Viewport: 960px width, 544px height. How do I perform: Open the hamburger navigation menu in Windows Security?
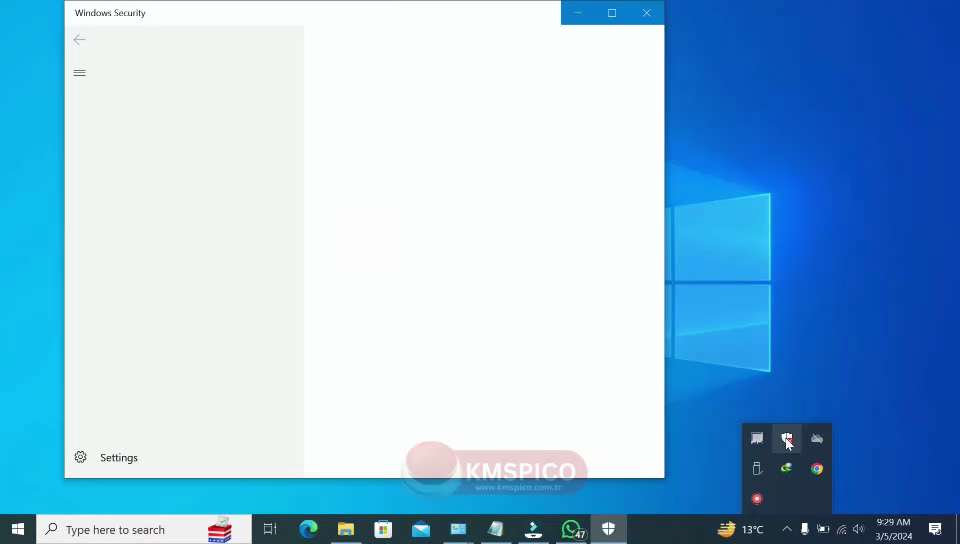coord(80,73)
